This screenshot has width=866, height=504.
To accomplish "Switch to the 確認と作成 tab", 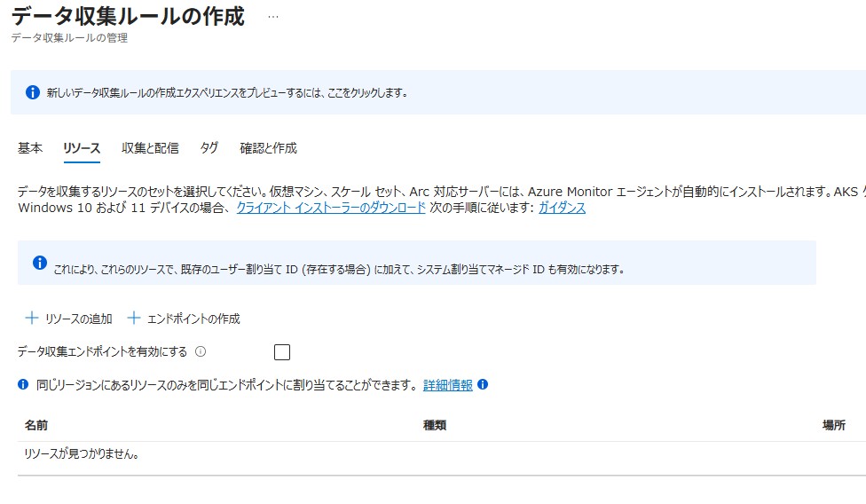I will [268, 148].
